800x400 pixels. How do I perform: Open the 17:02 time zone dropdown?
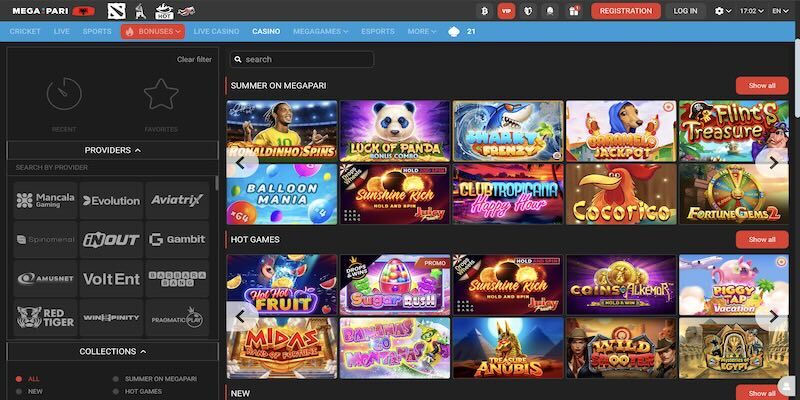tap(752, 11)
